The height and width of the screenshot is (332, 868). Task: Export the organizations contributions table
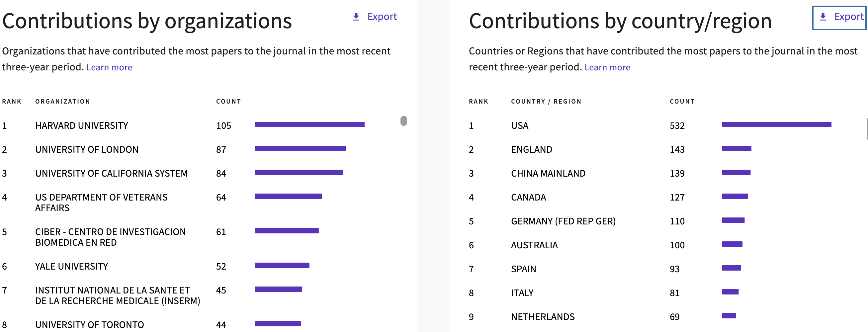tap(374, 17)
